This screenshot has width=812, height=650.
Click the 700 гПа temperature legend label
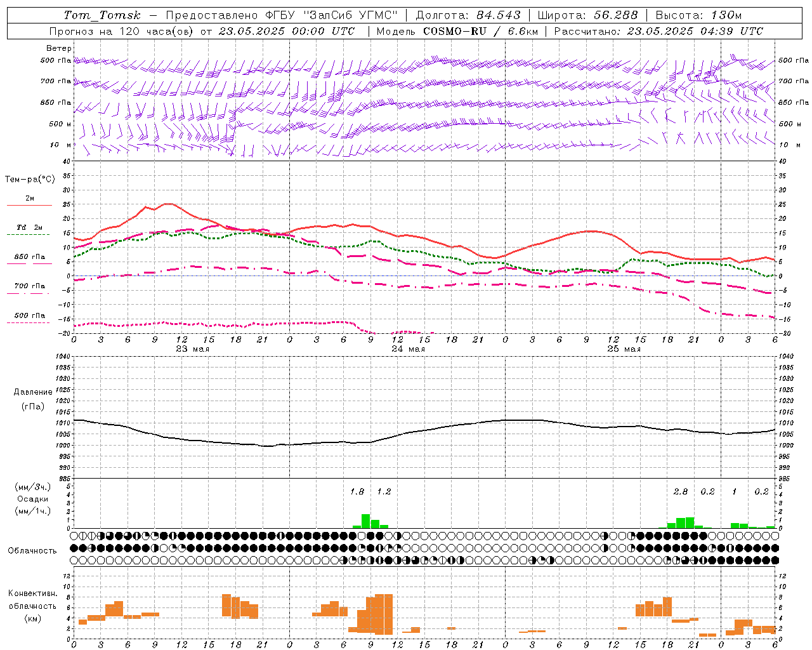tap(29, 286)
